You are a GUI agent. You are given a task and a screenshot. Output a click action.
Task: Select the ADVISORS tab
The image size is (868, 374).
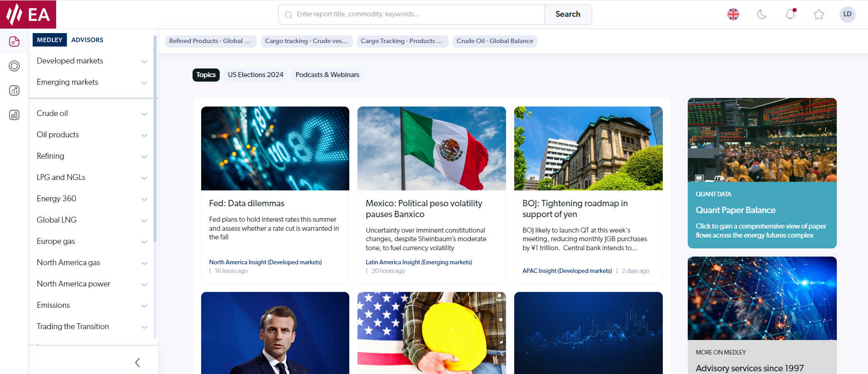point(87,40)
